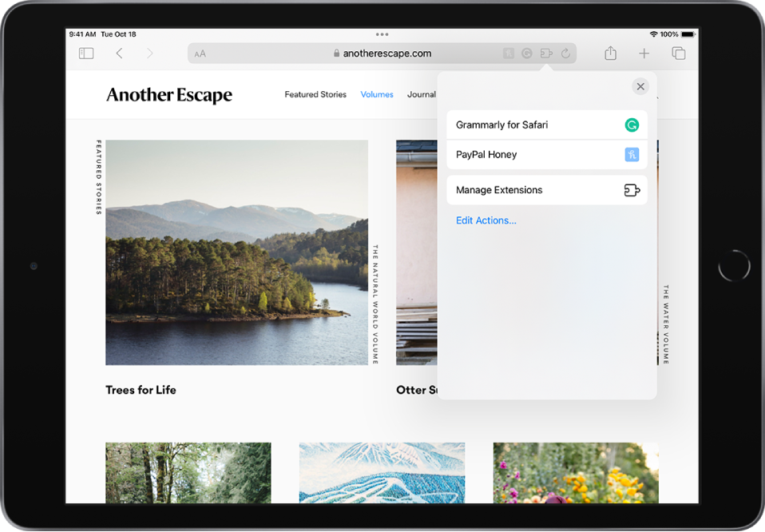The height and width of the screenshot is (532, 765).
Task: Show the Safari sidebar
Action: pos(86,54)
